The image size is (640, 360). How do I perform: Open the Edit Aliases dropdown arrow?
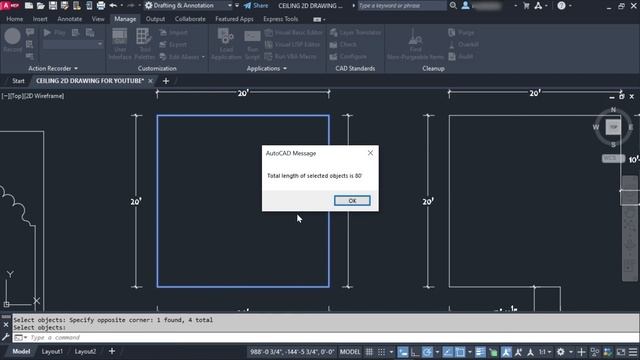click(x=203, y=57)
